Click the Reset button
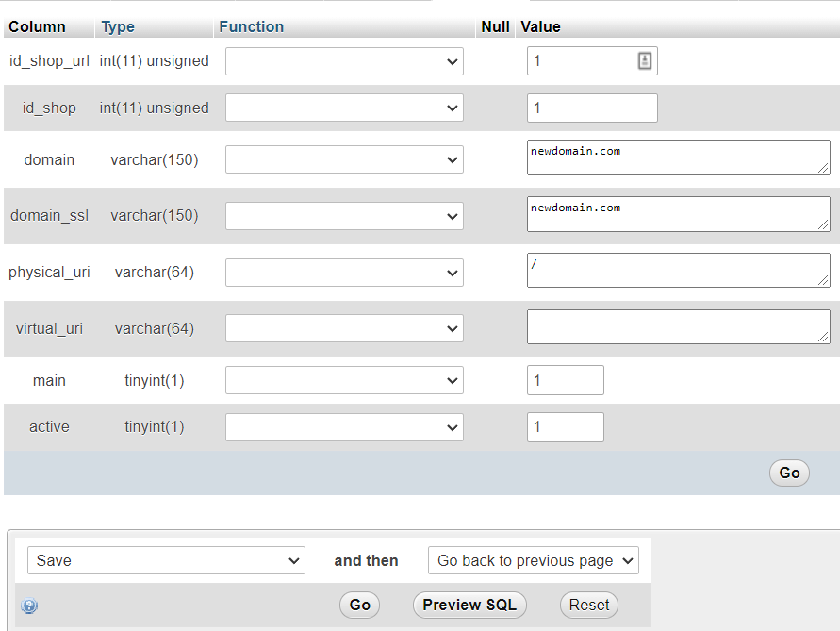This screenshot has height=631, width=840. pos(588,605)
